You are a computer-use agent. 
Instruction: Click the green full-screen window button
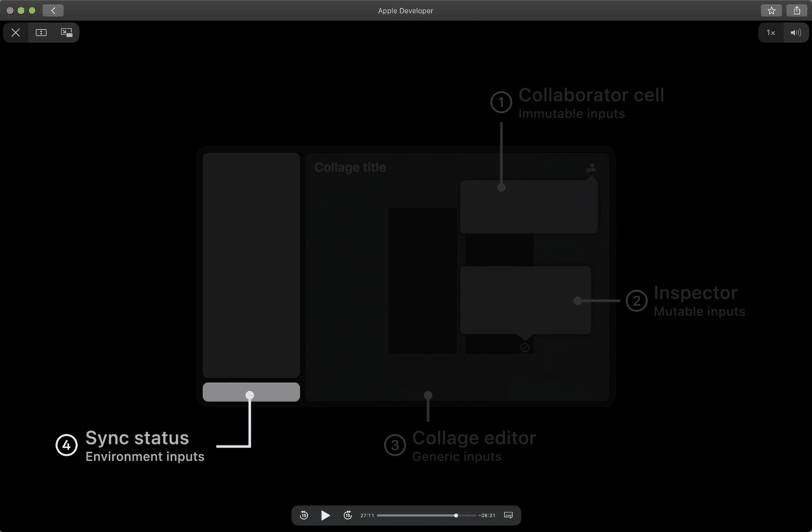pyautogui.click(x=32, y=10)
